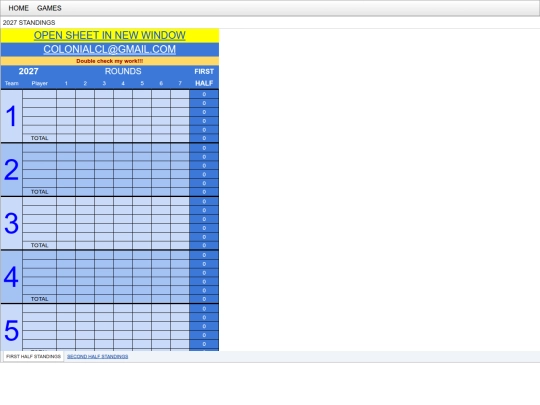Click the TOTAL label in team 1
Screen dimensions: 540x405
pyautogui.click(x=40, y=138)
